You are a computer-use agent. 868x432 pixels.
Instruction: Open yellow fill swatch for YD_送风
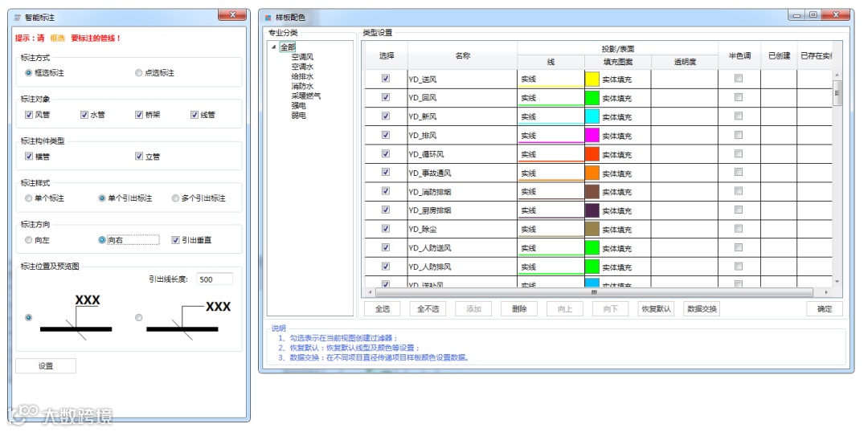592,79
